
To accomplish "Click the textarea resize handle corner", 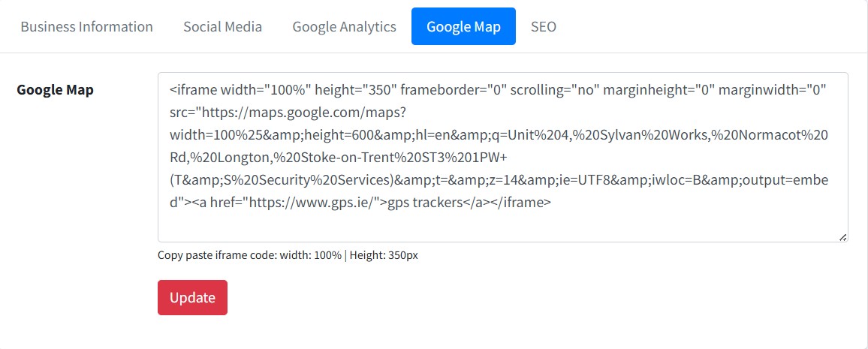I will click(x=842, y=236).
